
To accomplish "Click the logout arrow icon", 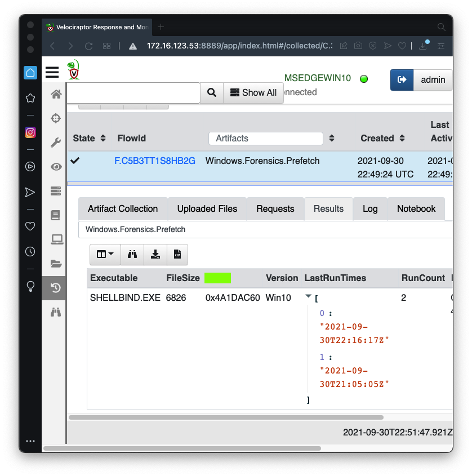I will [x=402, y=79].
